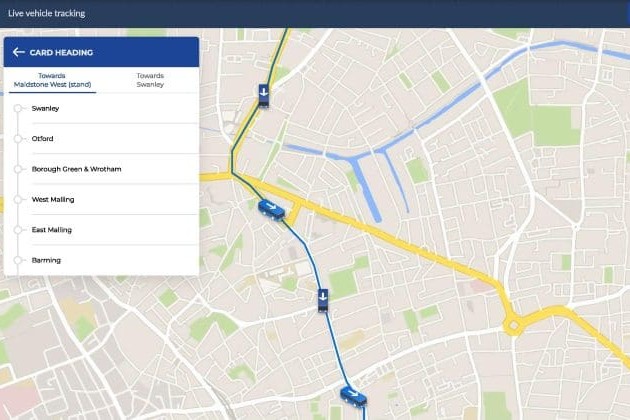
Task: Click the Otford stop name
Action: [x=43, y=139]
